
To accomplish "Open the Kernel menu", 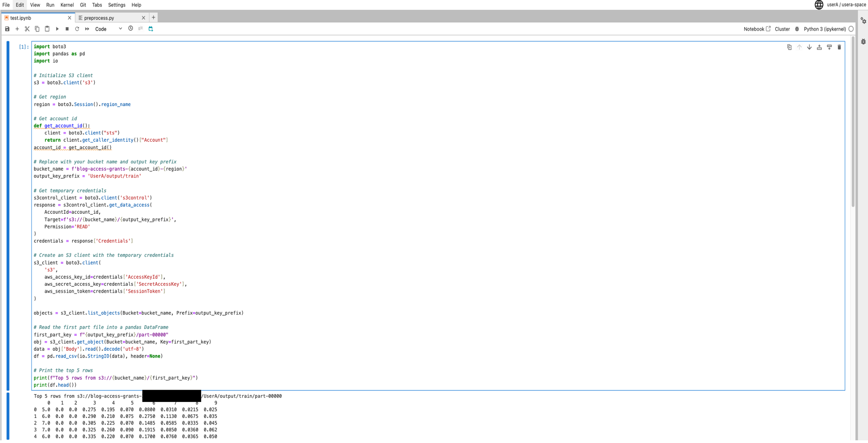I will coord(67,5).
